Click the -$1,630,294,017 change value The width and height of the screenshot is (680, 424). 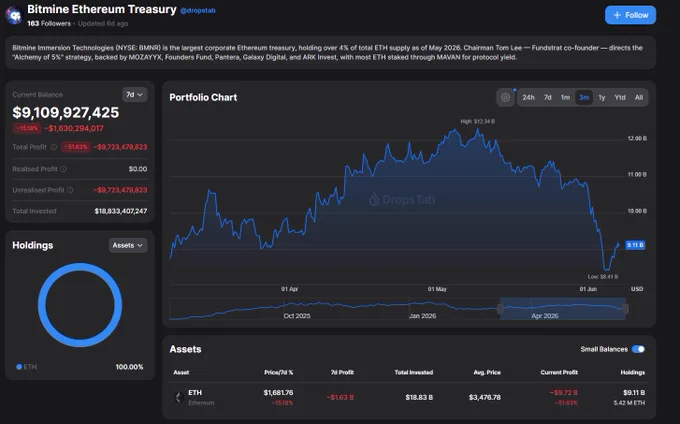(74, 128)
